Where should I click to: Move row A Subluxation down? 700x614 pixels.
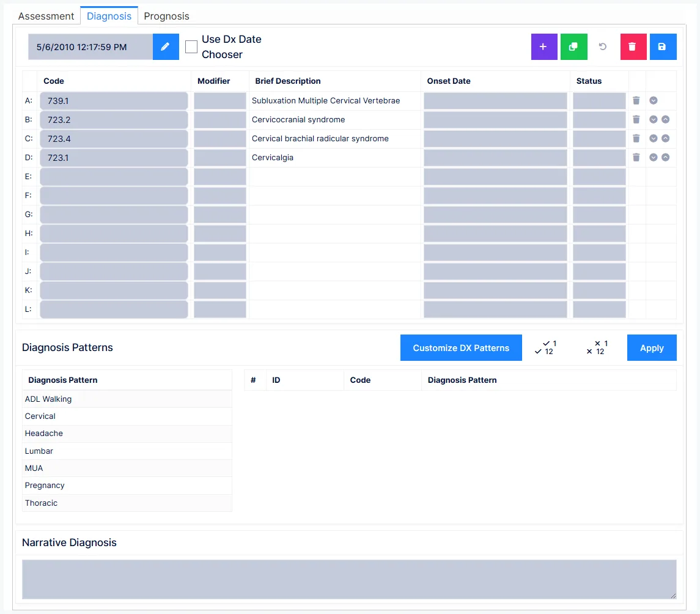point(653,100)
